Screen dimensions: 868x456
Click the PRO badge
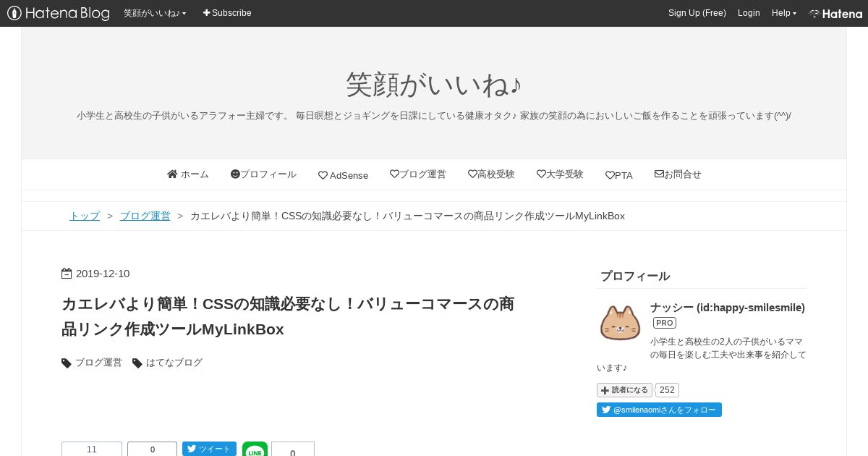click(665, 323)
